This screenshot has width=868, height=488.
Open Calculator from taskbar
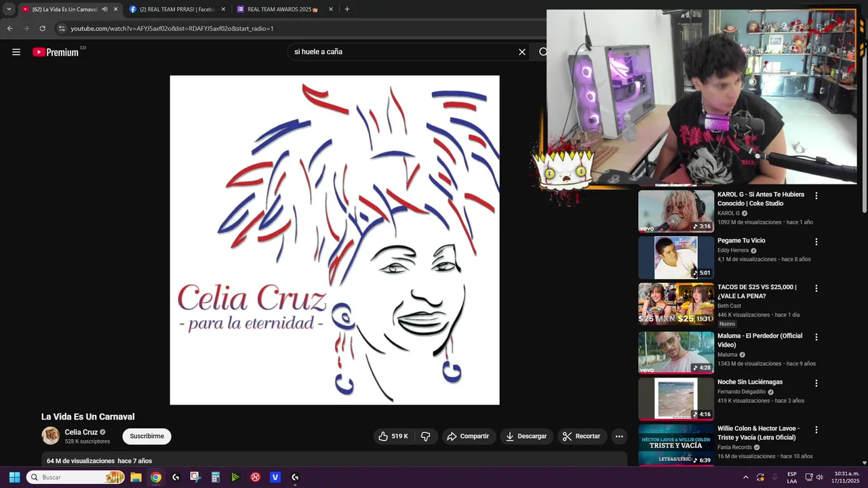(x=215, y=477)
